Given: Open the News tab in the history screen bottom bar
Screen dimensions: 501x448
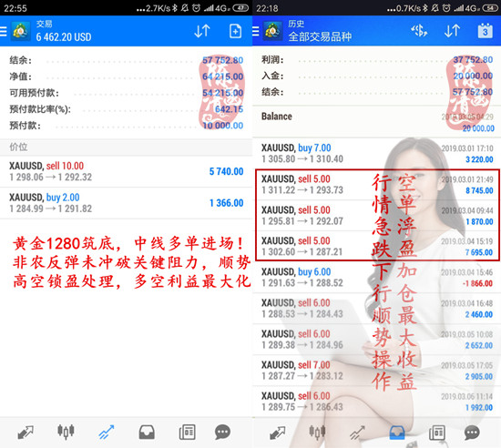Looking at the screenshot, I should (x=437, y=433).
